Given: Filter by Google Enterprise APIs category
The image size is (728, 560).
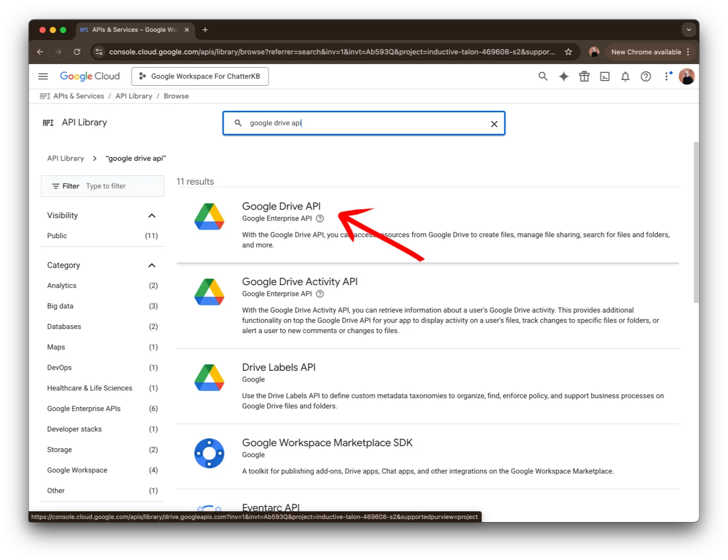Looking at the screenshot, I should click(x=103, y=409).
